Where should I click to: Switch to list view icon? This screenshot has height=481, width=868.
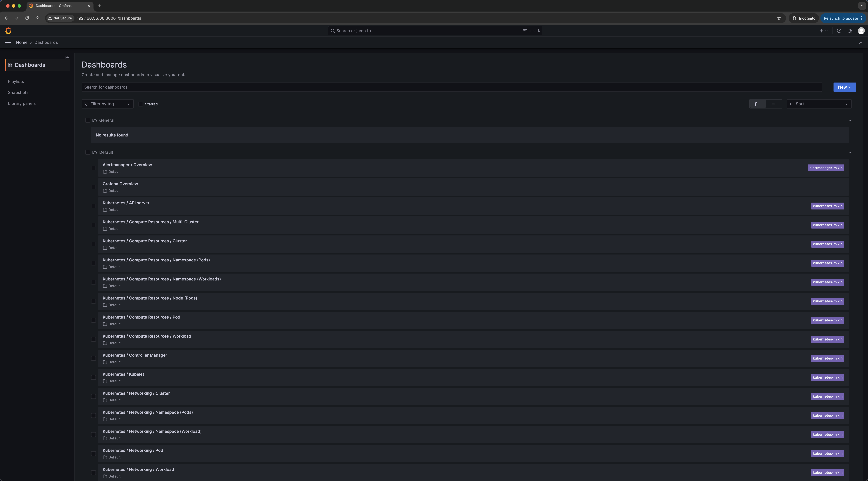point(773,104)
